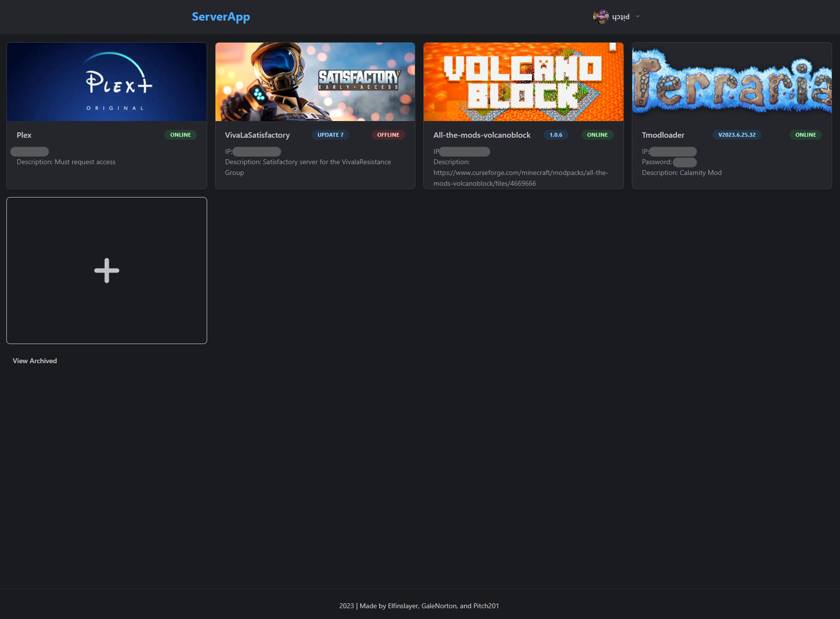Screen dimensions: 840x619
Task: Click the Plex 'Must request access' description
Action: pos(66,162)
